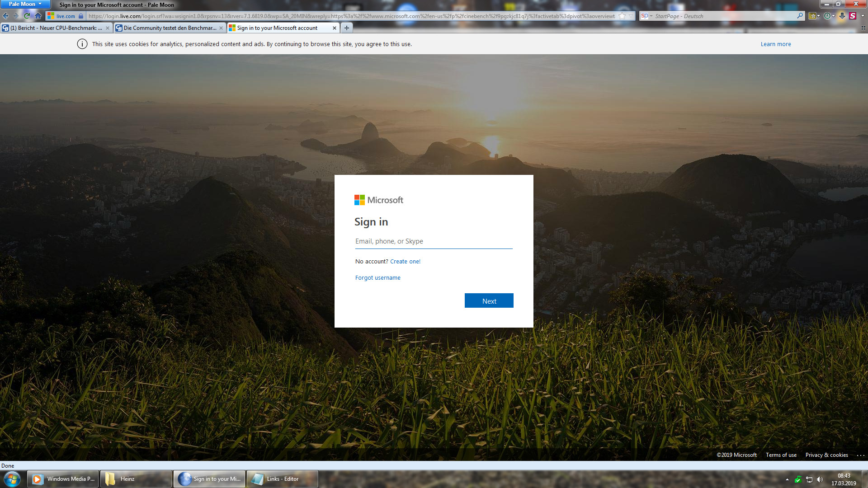Open the Downloads arrow icon
Screen dimensions: 868x488
tap(842, 16)
